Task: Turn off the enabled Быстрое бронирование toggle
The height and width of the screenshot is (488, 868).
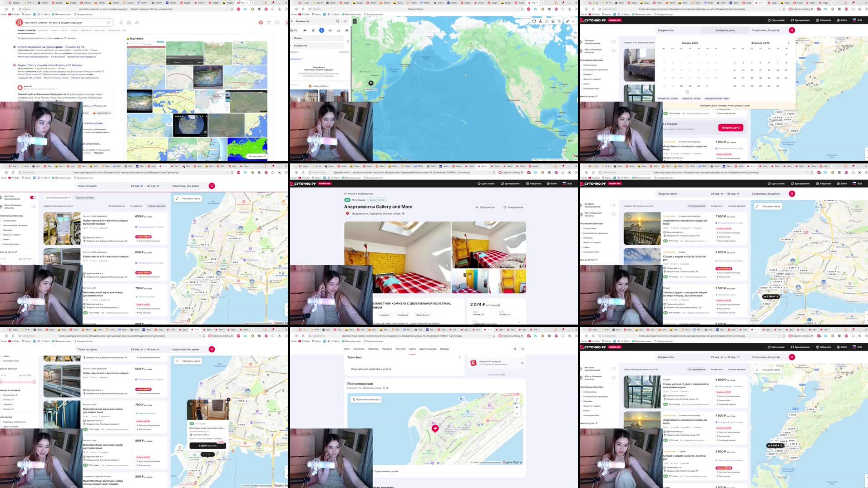Action: [33, 197]
